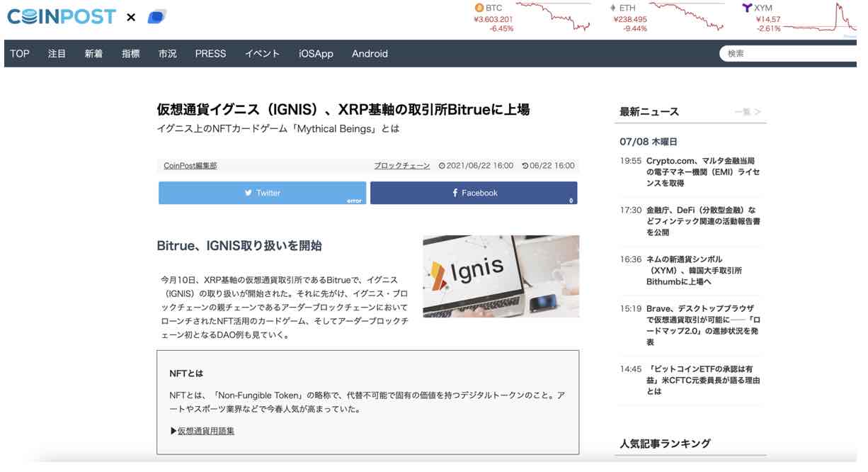Click the article headline about IGNIS Bitrue listing
This screenshot has height=472, width=868.
[x=343, y=110]
